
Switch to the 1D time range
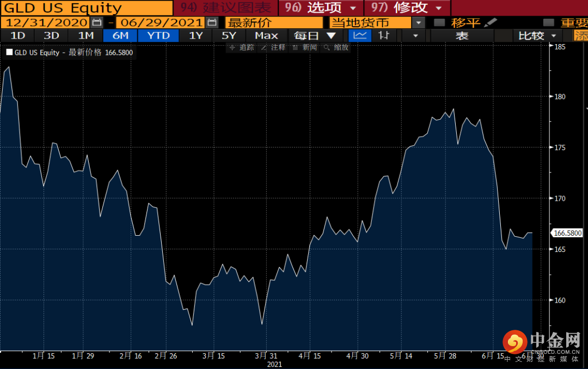coord(17,35)
